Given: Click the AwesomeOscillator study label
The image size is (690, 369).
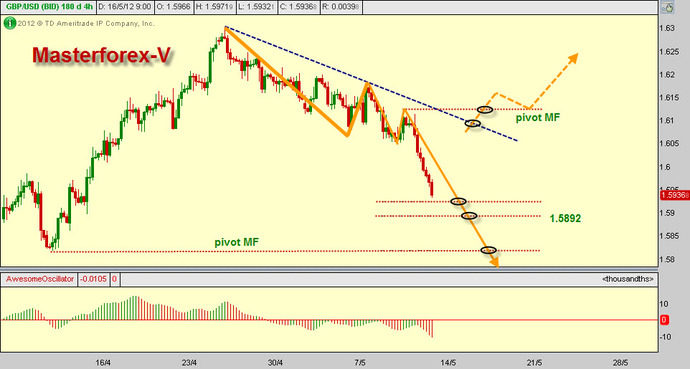Looking at the screenshot, I should click(40, 279).
